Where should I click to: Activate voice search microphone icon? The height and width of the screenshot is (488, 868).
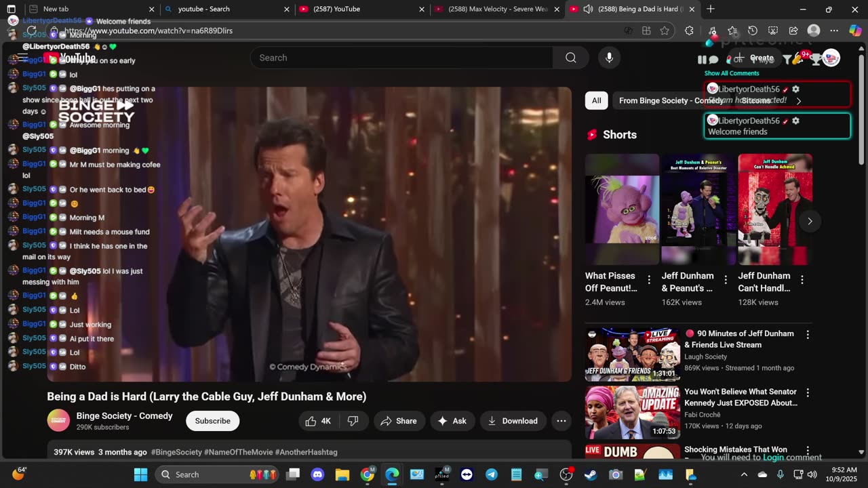(x=609, y=58)
